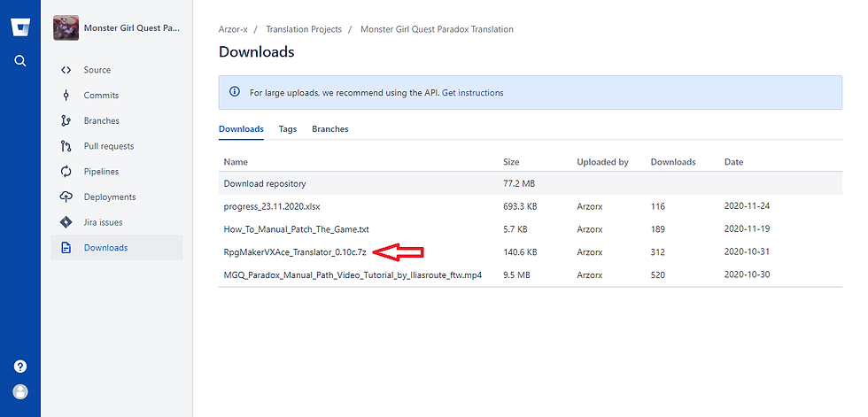
Task: Click the Name column header
Action: [x=236, y=162]
